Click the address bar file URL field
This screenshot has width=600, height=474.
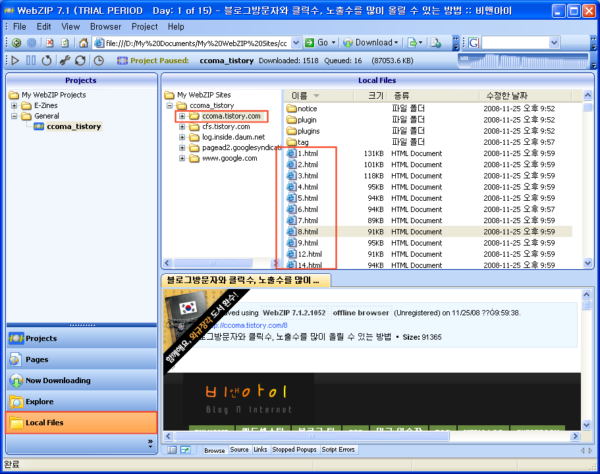pos(196,43)
